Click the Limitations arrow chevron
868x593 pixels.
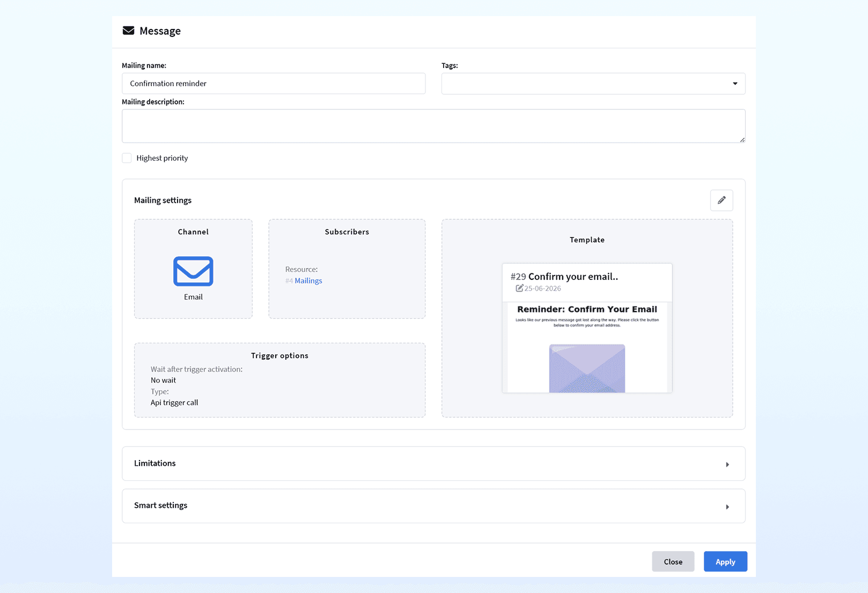pos(727,464)
